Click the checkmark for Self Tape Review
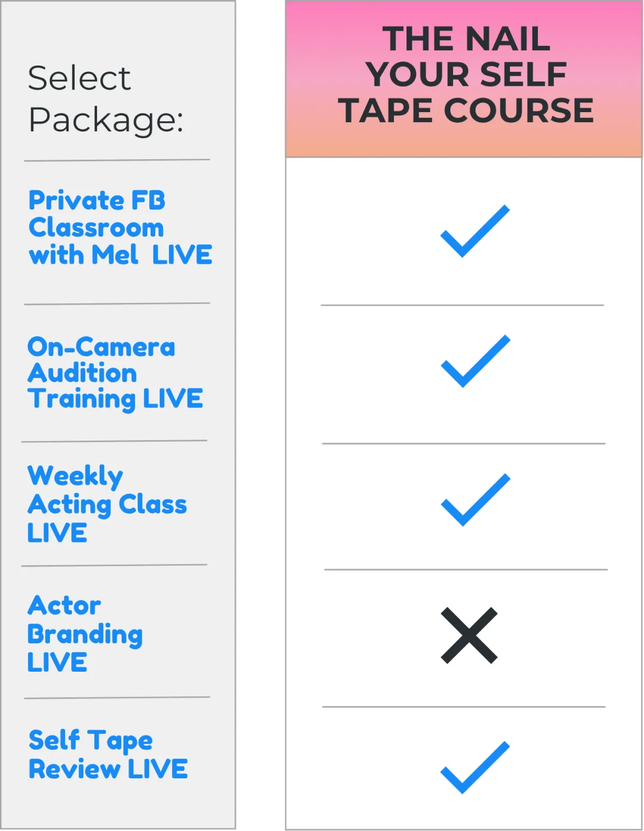 tap(475, 767)
